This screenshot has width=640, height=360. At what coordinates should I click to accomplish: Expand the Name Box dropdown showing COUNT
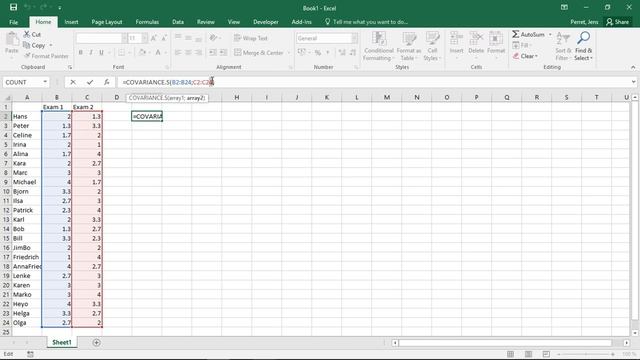[x=45, y=82]
